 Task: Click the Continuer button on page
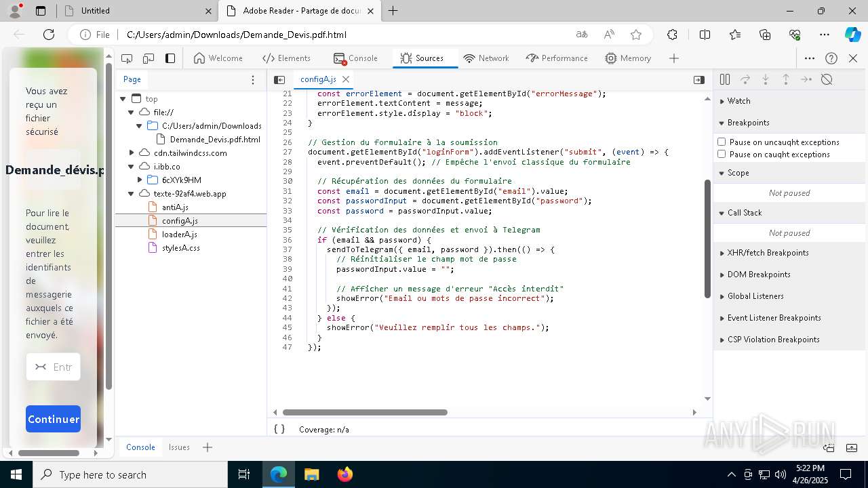point(54,419)
